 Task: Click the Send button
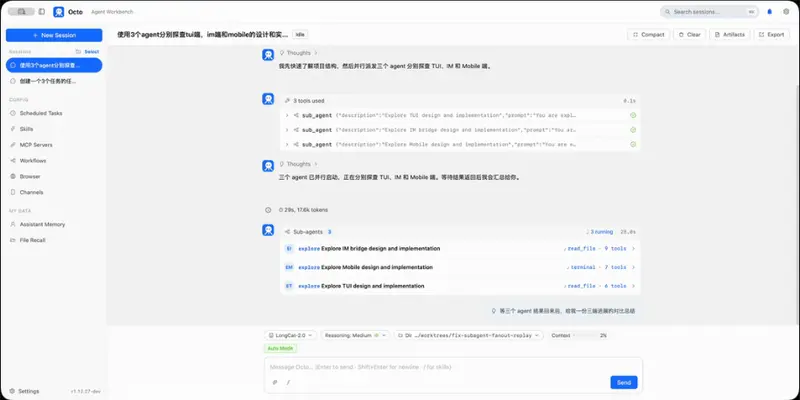(x=624, y=383)
